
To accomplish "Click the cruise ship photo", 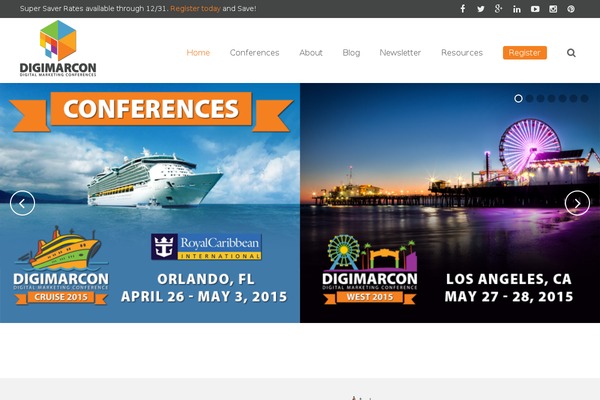I will (155, 178).
